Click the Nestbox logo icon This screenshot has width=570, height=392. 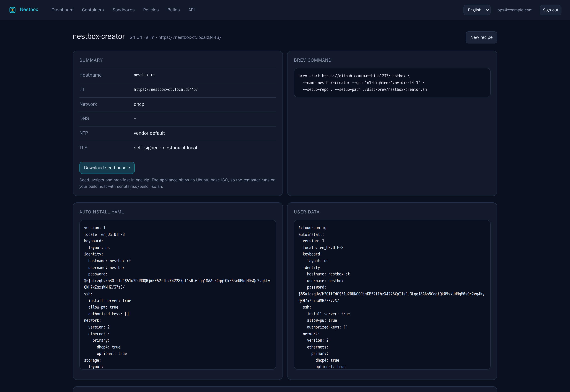(12, 10)
